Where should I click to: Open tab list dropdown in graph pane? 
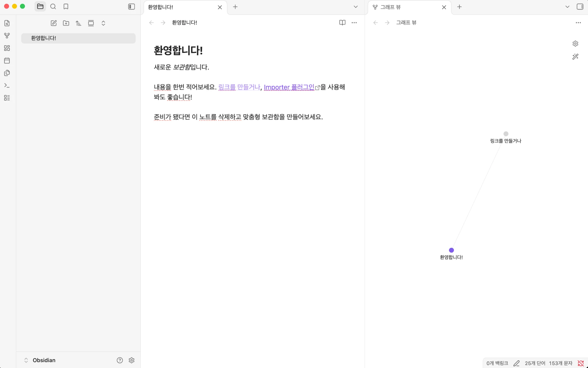pyautogui.click(x=567, y=7)
